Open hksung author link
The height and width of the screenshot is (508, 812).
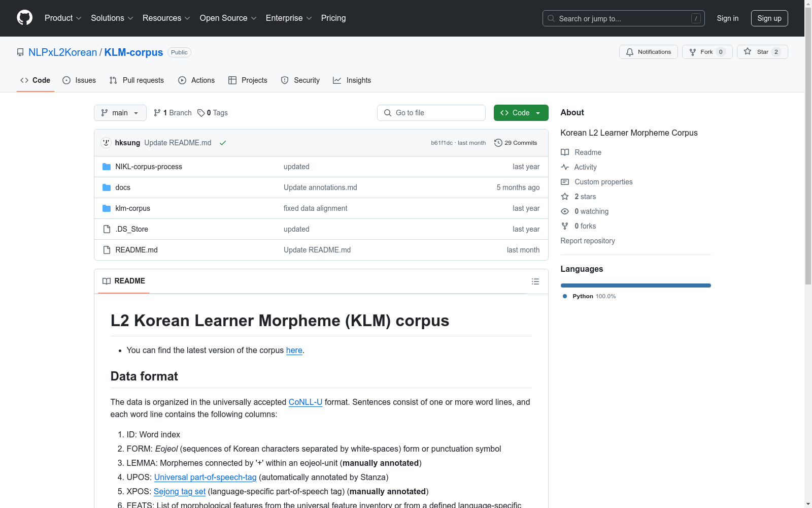point(127,143)
